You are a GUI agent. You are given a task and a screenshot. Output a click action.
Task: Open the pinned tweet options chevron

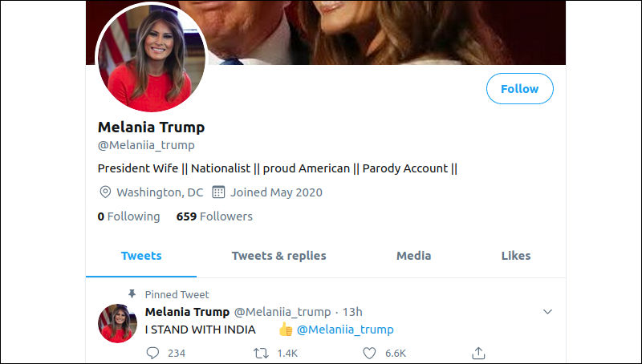547,312
